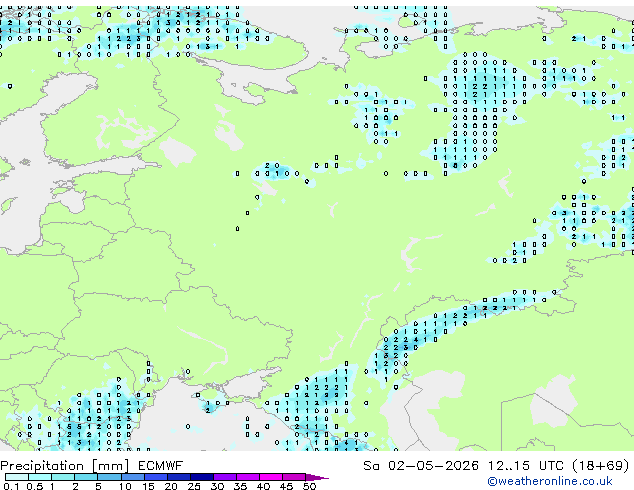Image resolution: width=634 pixels, height=490 pixels.
Task: Click the '(18+69)' forecast offset text
Action: [x=601, y=466]
